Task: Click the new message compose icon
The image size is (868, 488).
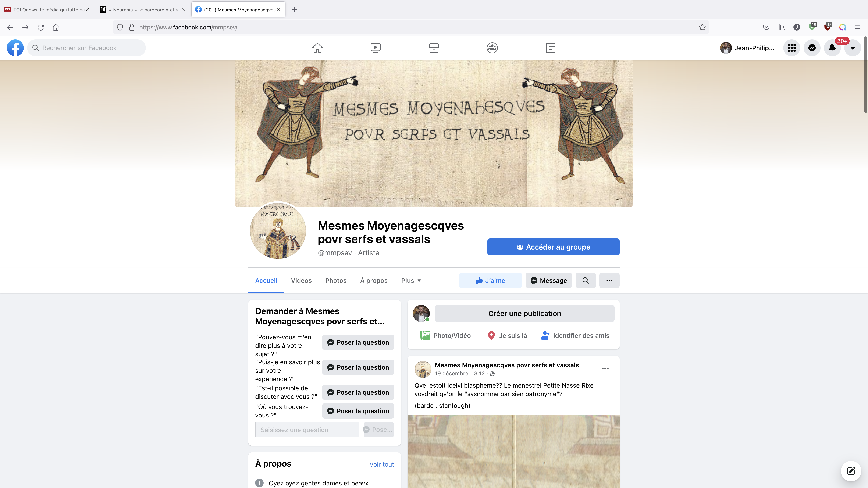Action: (x=851, y=471)
